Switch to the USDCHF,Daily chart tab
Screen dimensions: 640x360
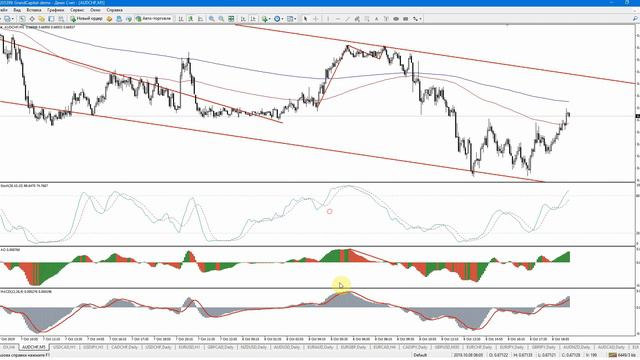[x=158, y=347]
